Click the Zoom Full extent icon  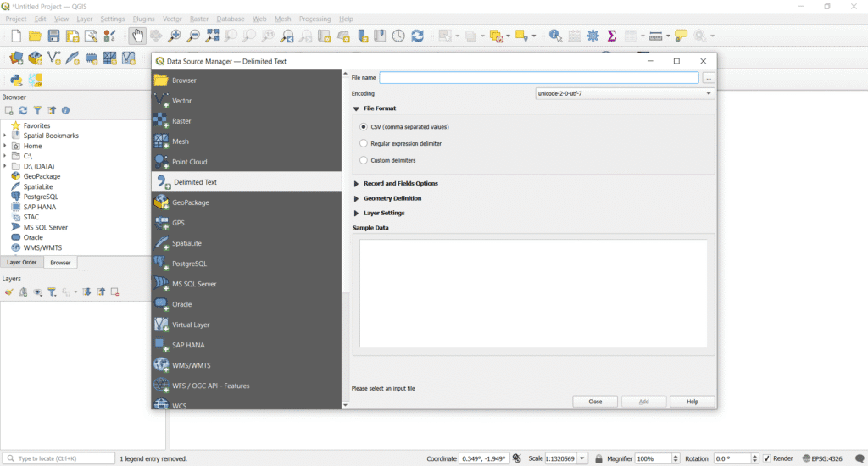coord(212,36)
